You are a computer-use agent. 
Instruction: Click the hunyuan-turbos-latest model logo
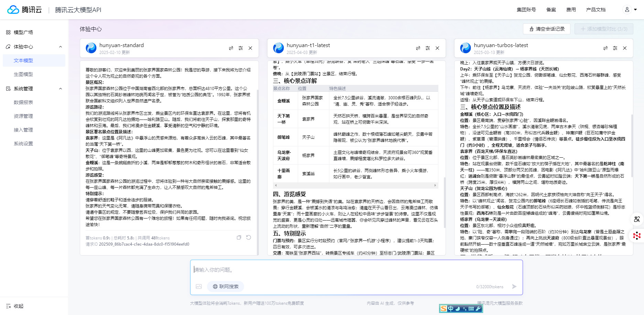pyautogui.click(x=466, y=48)
